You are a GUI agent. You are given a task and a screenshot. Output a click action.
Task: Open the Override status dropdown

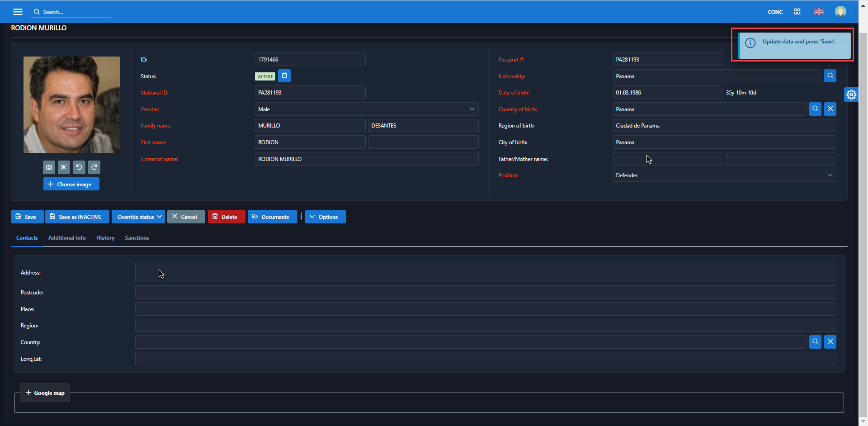pyautogui.click(x=139, y=217)
